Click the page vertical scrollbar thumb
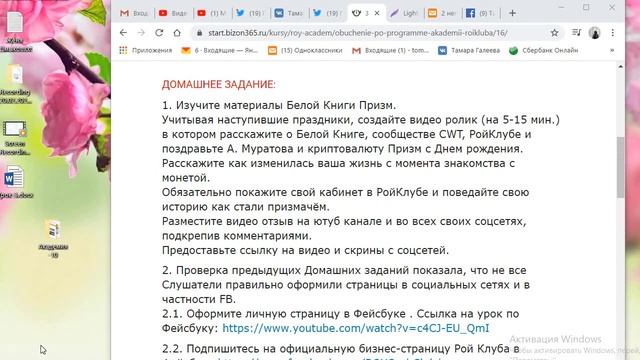 click(620, 167)
